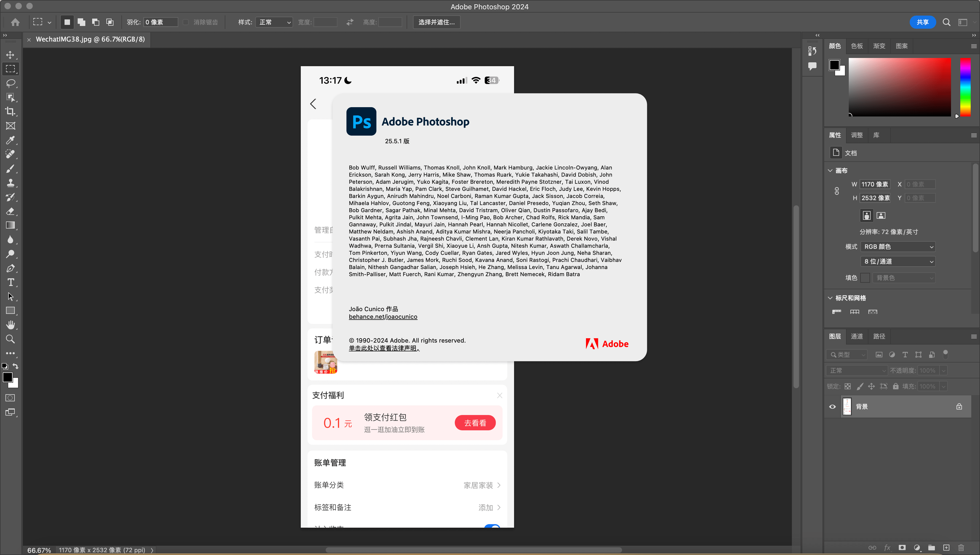980x555 pixels.
Task: Click the 共享 share button
Action: 923,22
